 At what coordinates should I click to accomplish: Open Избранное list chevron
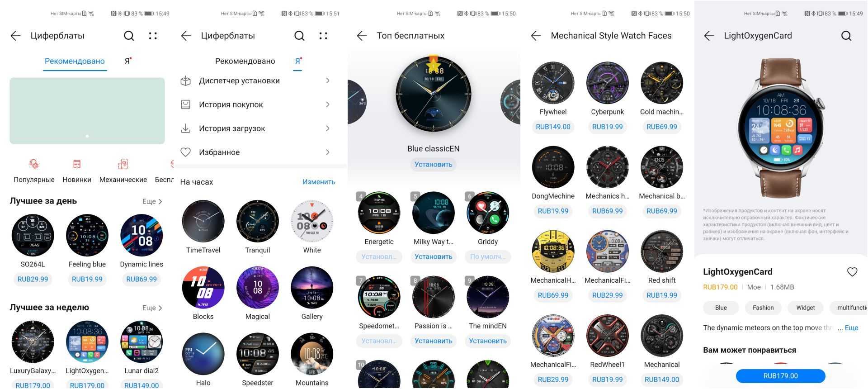click(x=328, y=152)
